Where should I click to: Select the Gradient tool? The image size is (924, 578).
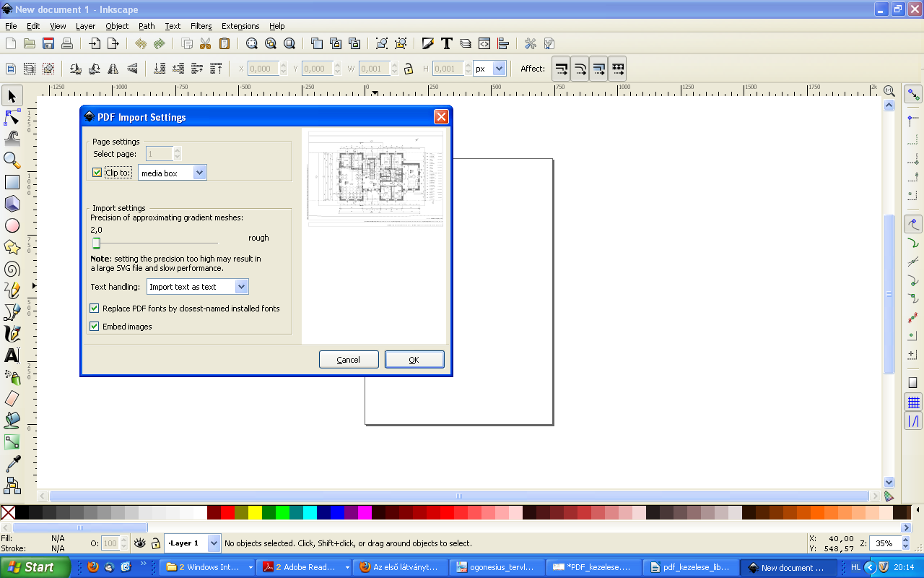[12, 442]
